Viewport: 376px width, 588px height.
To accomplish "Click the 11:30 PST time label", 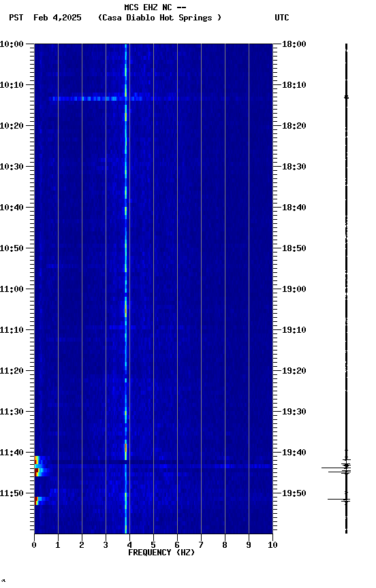I will pyautogui.click(x=12, y=412).
